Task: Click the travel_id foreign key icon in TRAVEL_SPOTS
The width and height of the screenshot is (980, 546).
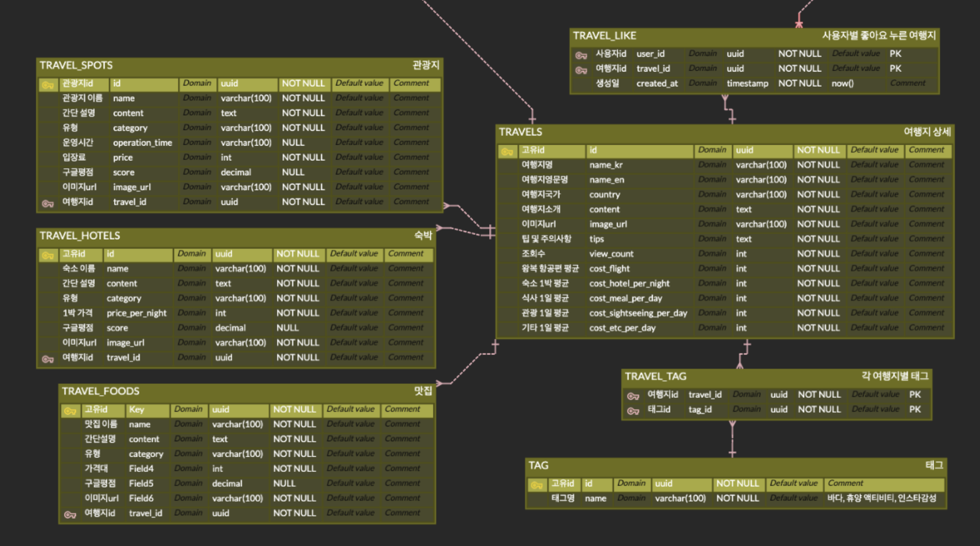Action: pos(48,203)
